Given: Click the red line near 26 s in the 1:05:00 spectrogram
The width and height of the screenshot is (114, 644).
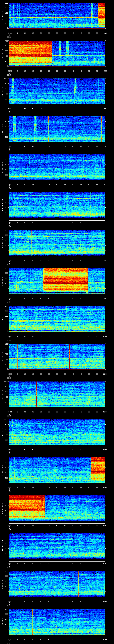Looking at the screenshot, I should coord(51,167).
